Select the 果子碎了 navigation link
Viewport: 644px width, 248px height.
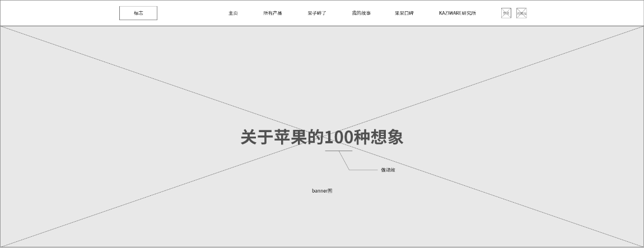pyautogui.click(x=317, y=13)
